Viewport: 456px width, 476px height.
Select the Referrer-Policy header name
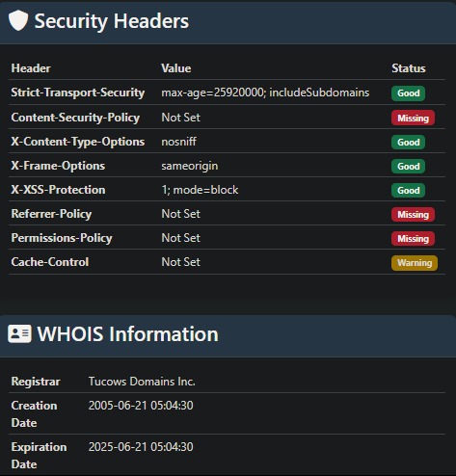click(51, 214)
